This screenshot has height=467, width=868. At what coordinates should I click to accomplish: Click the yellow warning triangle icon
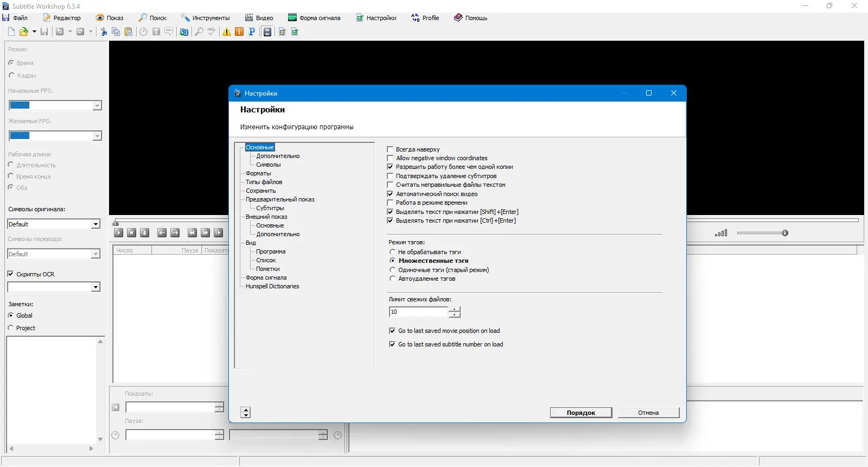click(x=227, y=31)
